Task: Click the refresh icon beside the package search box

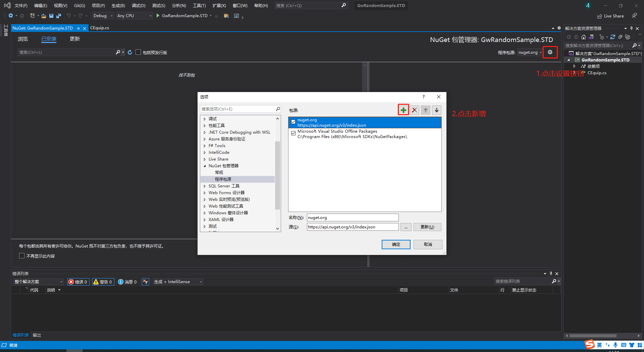Action: click(x=130, y=52)
